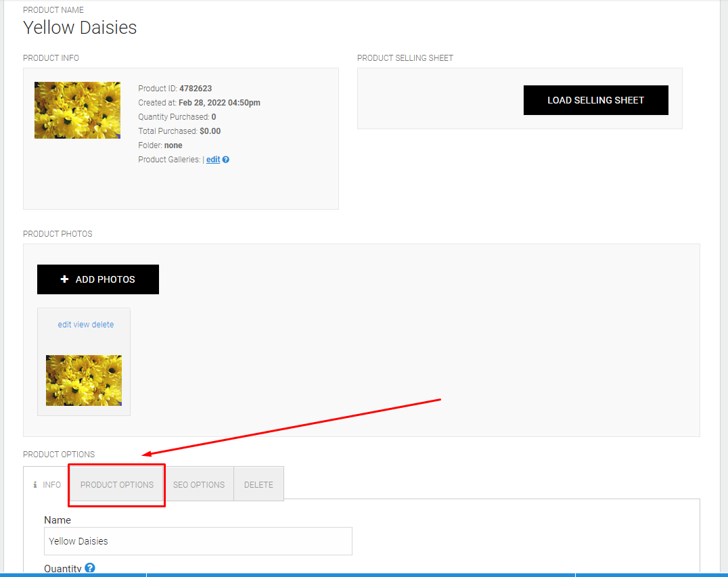Image resolution: width=728 pixels, height=577 pixels.
Task: Switch to the SEO OPTIONS tab
Action: tap(199, 484)
